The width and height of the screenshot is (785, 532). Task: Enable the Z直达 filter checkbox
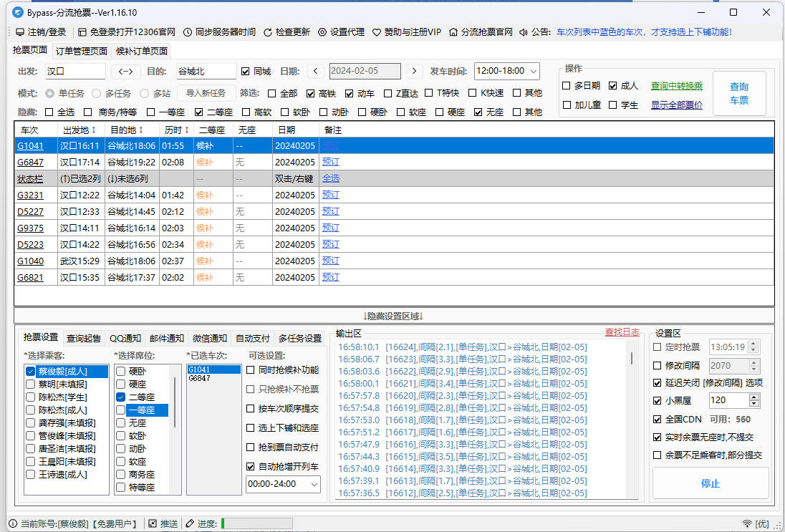coord(387,93)
